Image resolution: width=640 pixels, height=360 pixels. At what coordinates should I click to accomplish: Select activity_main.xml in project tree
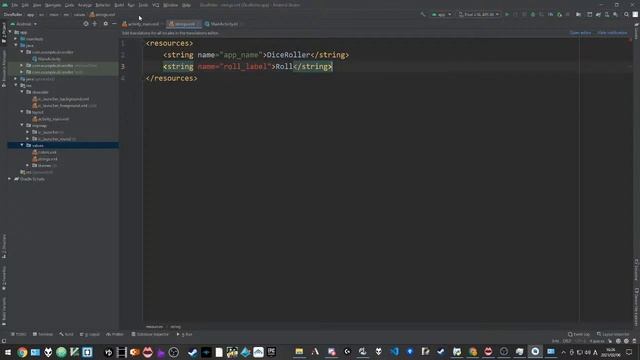(51, 119)
